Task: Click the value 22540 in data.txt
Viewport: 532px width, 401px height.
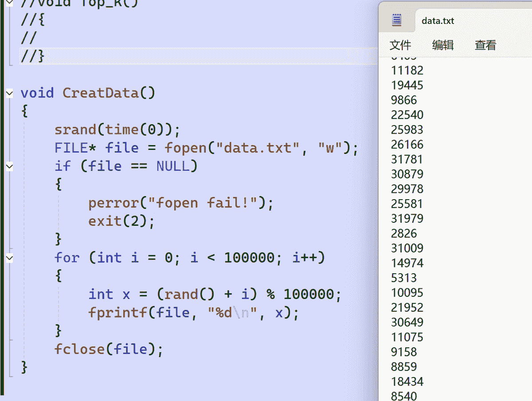Action: pos(407,115)
